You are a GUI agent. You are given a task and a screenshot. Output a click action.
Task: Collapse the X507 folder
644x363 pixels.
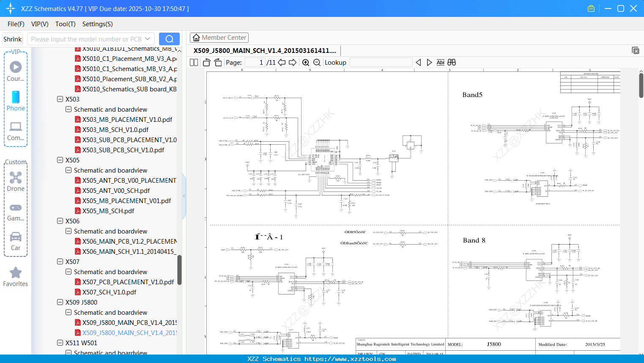click(x=60, y=262)
